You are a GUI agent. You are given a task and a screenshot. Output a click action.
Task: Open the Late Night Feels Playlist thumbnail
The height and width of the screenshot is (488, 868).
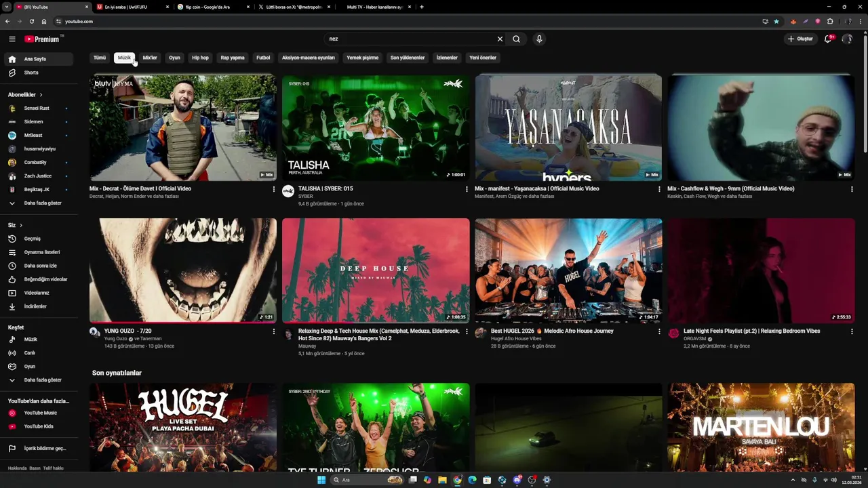tap(761, 270)
